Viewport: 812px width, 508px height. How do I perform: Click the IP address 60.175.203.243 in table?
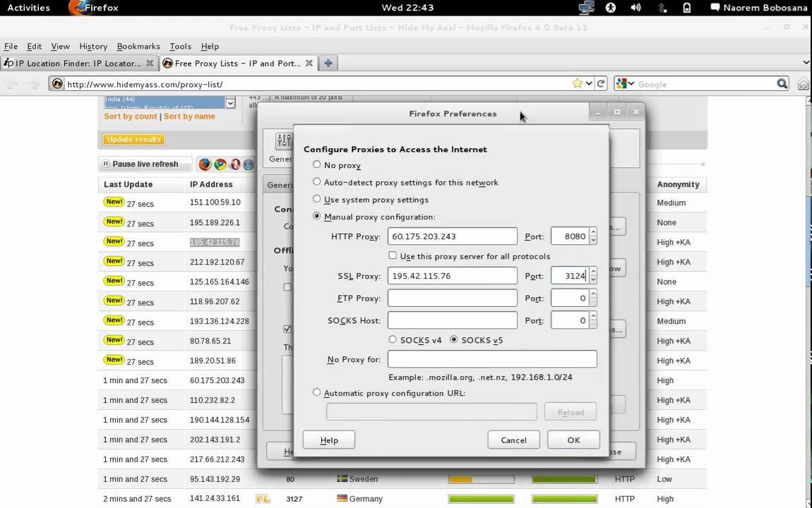(217, 380)
